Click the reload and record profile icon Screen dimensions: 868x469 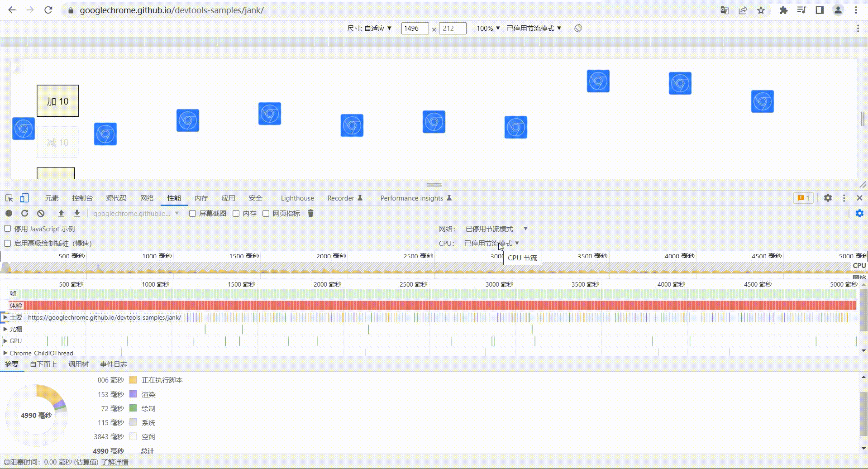pyautogui.click(x=24, y=213)
